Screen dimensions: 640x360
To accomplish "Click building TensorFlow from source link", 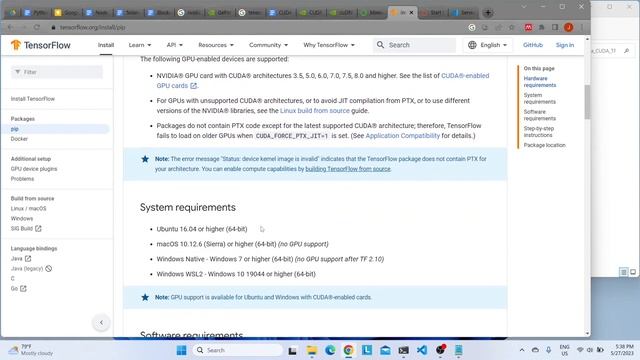I will 348,169.
